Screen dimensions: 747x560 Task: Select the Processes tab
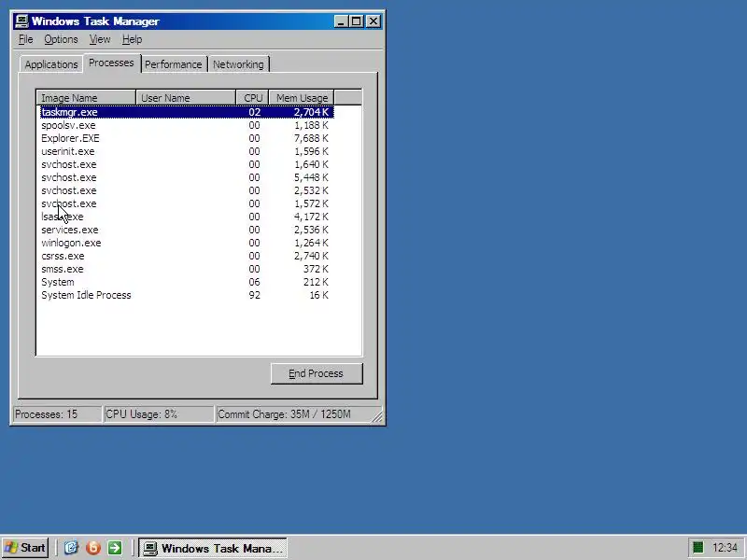pyautogui.click(x=111, y=63)
